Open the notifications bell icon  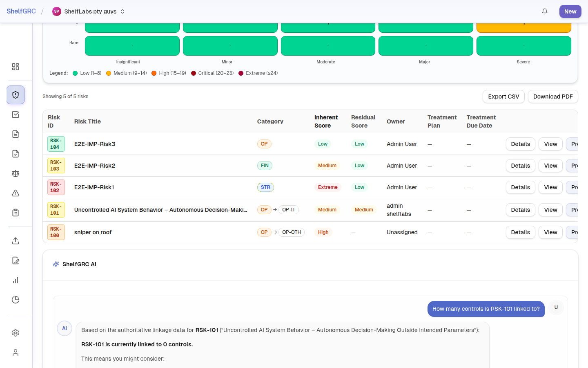545,11
